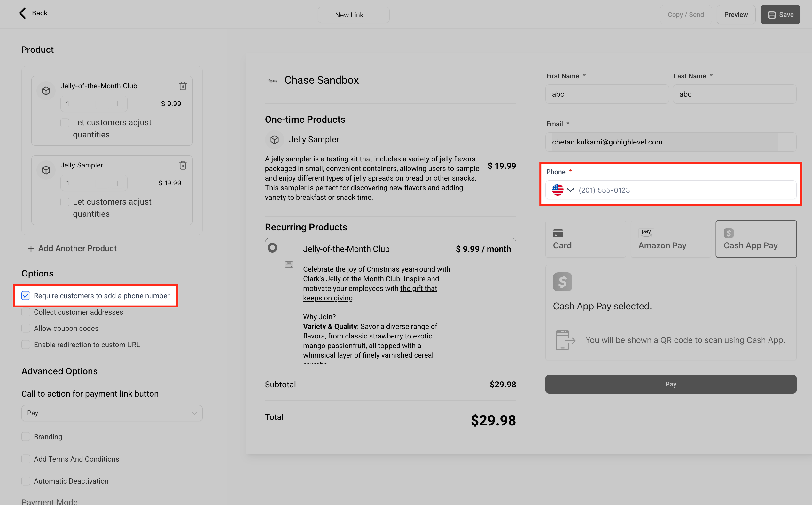Click the Cash App dollar icon
This screenshot has height=505, width=812.
pos(562,282)
